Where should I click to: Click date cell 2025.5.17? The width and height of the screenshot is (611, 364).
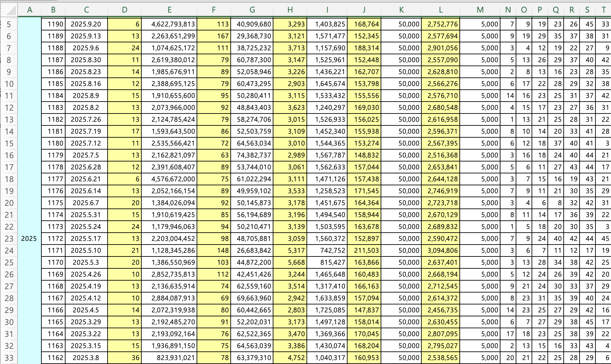(86, 239)
